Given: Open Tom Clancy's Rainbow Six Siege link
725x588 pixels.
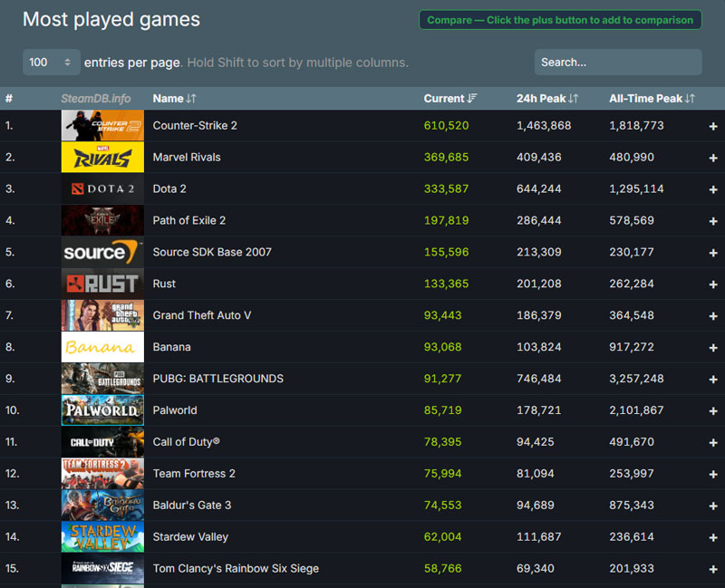Looking at the screenshot, I should click(x=236, y=568).
